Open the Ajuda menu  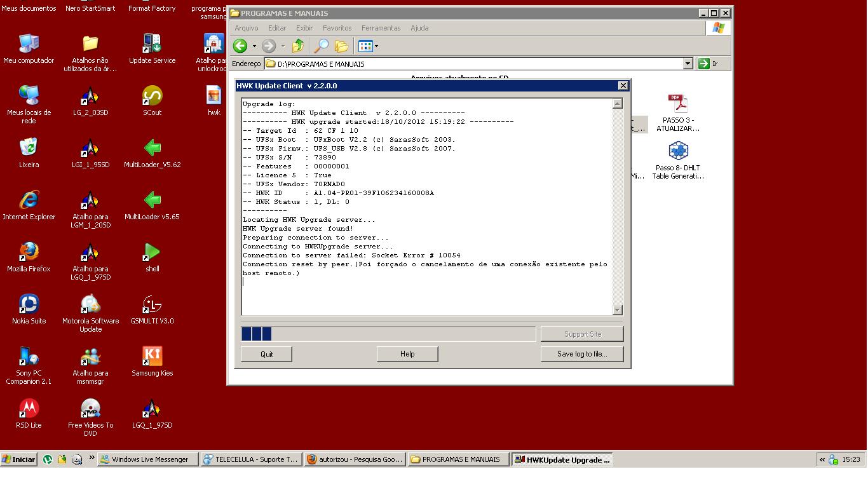pos(419,28)
